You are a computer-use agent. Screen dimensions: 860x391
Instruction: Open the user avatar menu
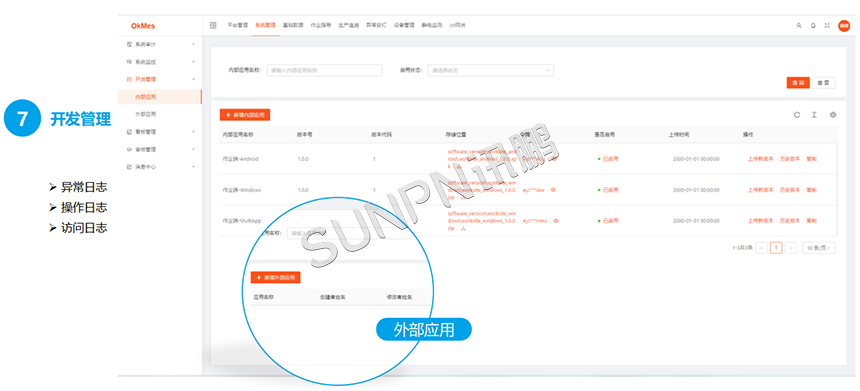coord(844,25)
